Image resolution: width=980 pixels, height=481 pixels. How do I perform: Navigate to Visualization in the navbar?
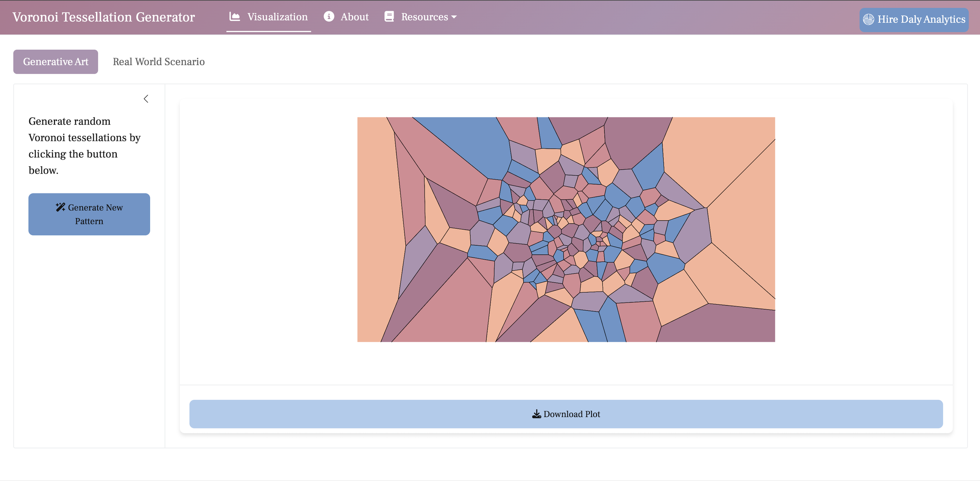click(277, 16)
